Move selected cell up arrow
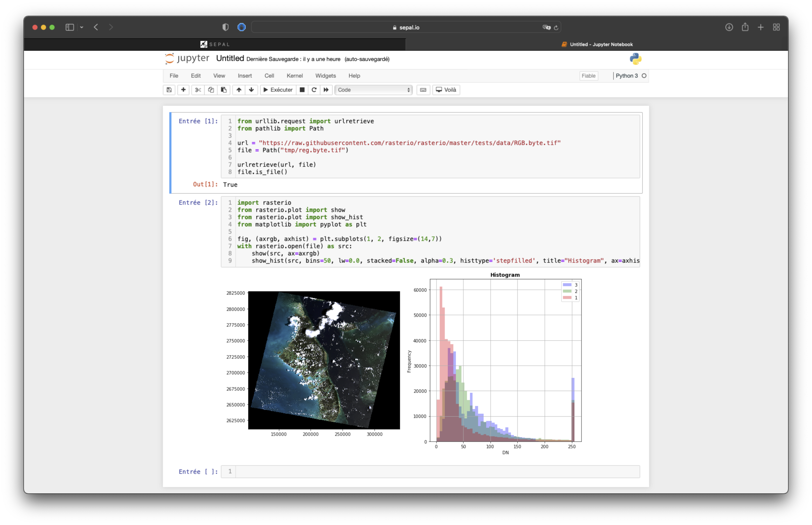Viewport: 812px width, 525px height. pos(239,90)
